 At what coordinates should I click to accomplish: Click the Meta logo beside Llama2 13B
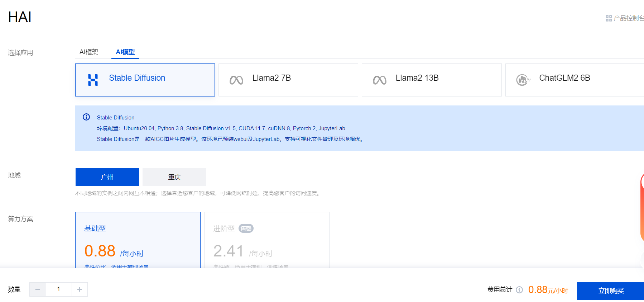pyautogui.click(x=380, y=80)
